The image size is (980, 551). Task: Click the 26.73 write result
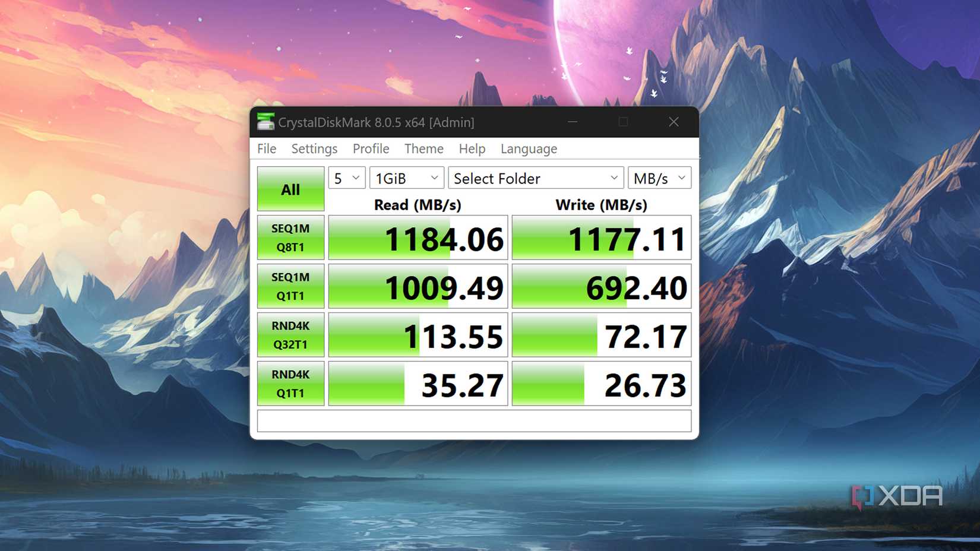tap(602, 384)
